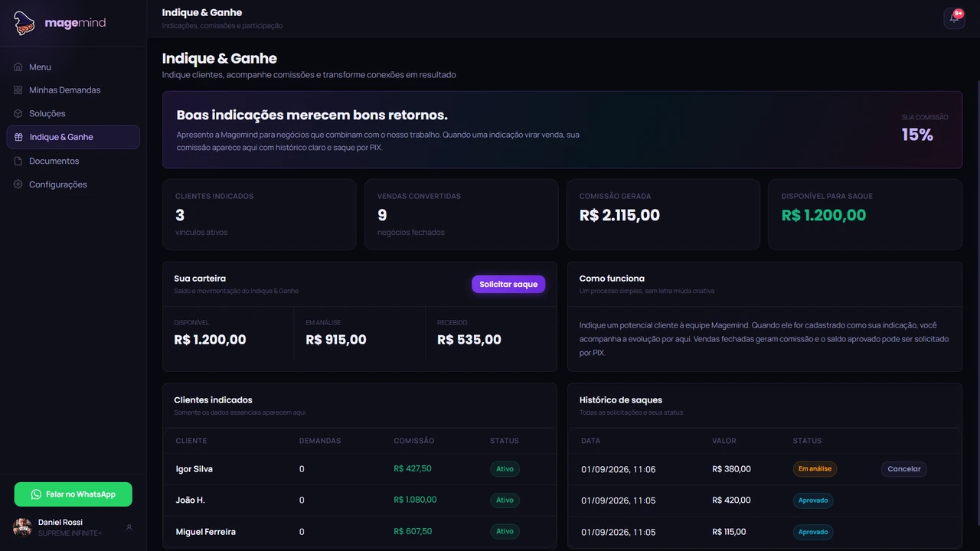The image size is (980, 551).
Task: Click the WhatsApp icon in the green button
Action: click(x=36, y=494)
